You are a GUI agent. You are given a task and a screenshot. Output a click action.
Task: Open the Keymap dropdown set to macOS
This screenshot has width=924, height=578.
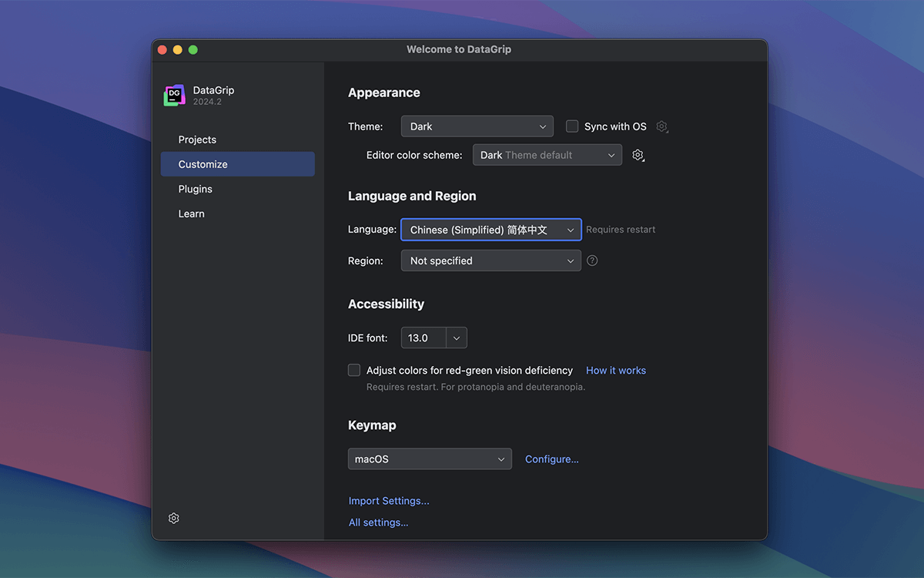[x=430, y=459]
